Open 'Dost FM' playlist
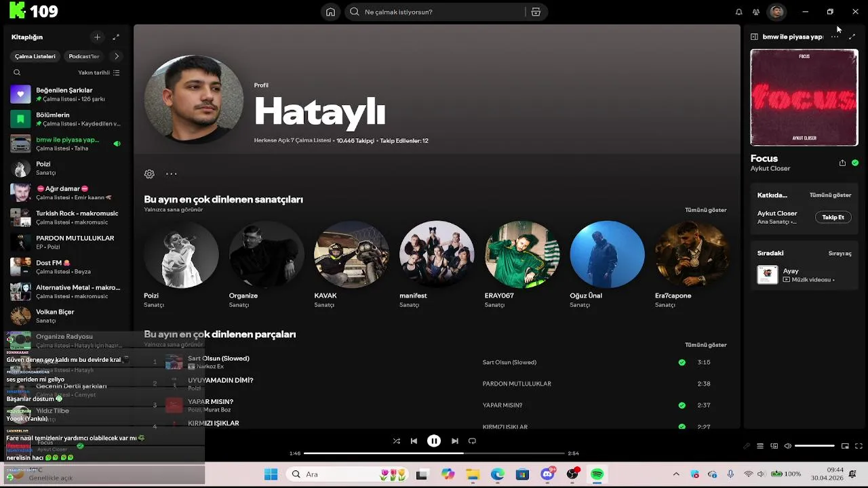The image size is (868, 488). click(65, 267)
